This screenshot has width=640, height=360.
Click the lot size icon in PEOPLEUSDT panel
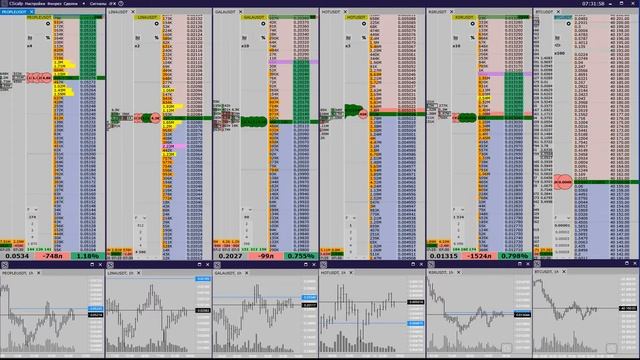[x=30, y=38]
